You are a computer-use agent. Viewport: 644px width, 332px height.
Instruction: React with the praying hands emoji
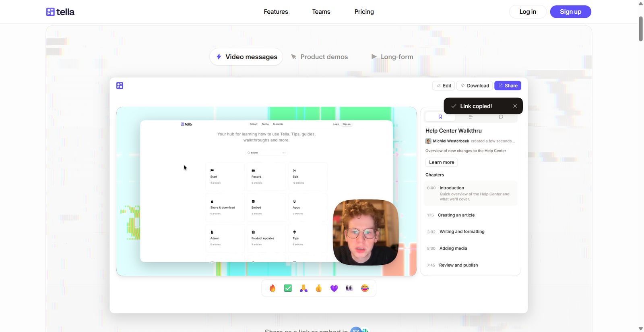click(303, 288)
